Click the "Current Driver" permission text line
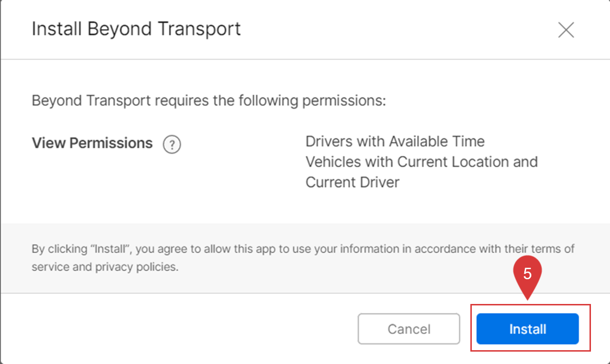The height and width of the screenshot is (364, 610). (352, 182)
